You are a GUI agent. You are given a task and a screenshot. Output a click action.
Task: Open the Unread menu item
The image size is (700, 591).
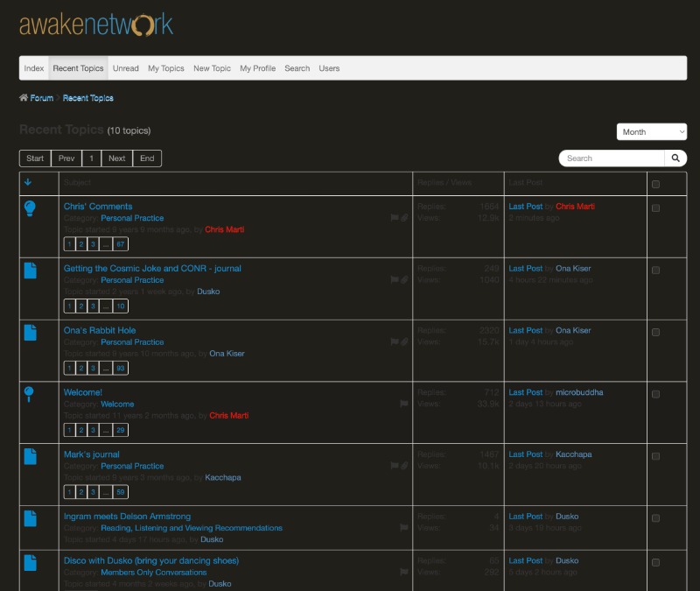126,68
